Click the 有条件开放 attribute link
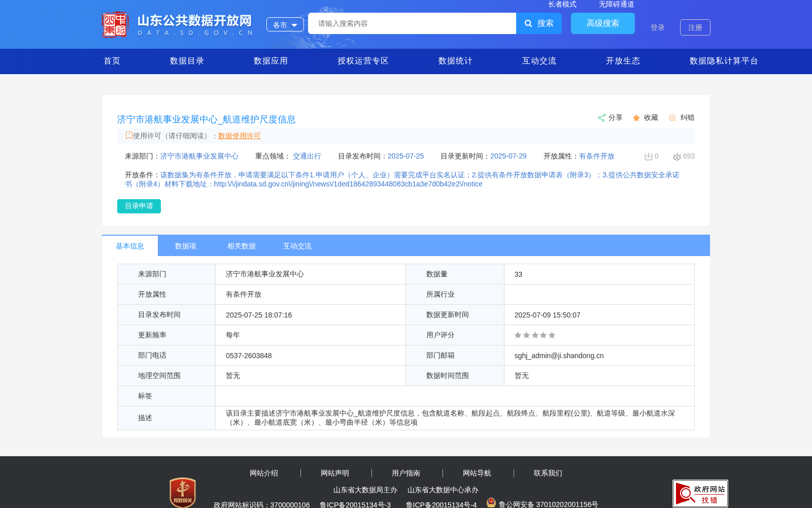The image size is (812, 508). click(x=597, y=156)
